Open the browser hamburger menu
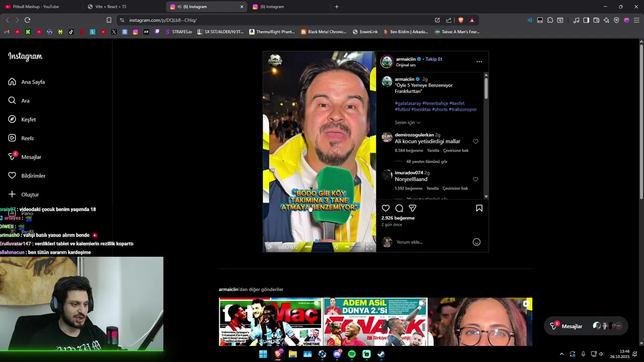This screenshot has height=362, width=644. (x=636, y=20)
